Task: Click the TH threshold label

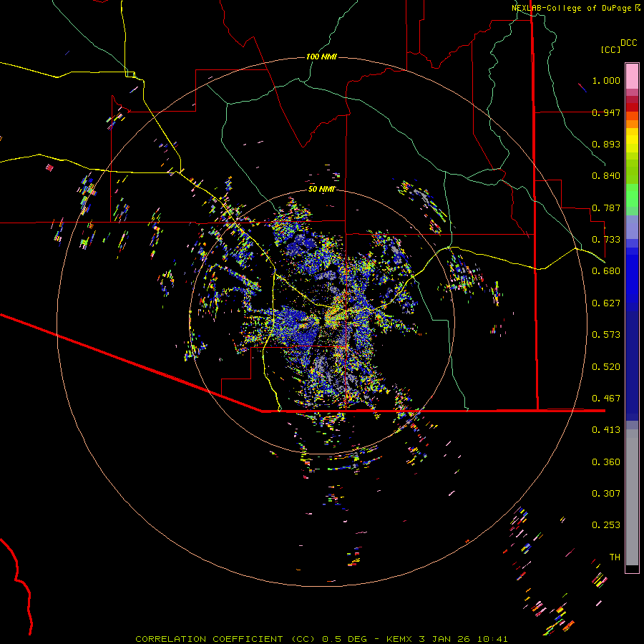Action: pyautogui.click(x=615, y=557)
